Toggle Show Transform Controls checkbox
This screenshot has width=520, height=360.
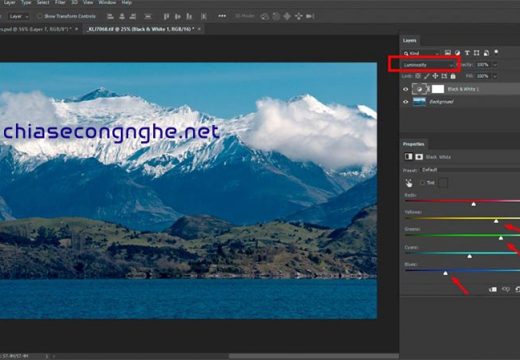click(x=40, y=16)
